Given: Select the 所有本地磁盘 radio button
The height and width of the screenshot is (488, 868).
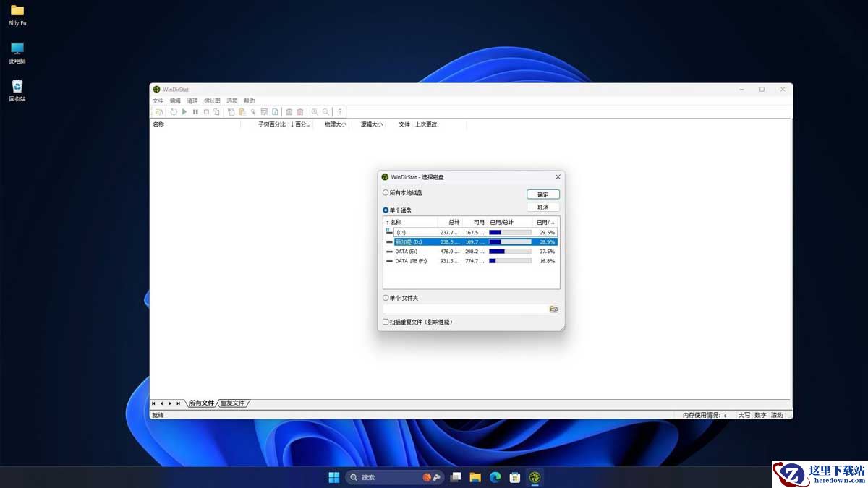Looking at the screenshot, I should tap(386, 193).
